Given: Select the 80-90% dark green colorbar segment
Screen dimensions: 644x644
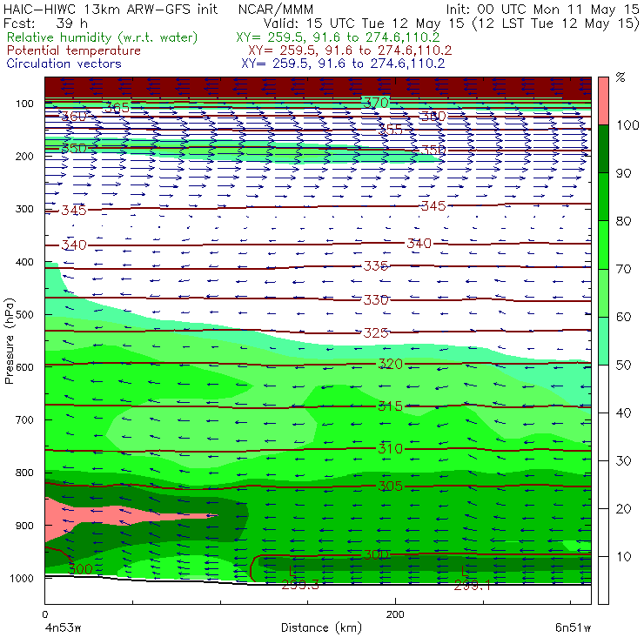Looking at the screenshot, I should (603, 197).
